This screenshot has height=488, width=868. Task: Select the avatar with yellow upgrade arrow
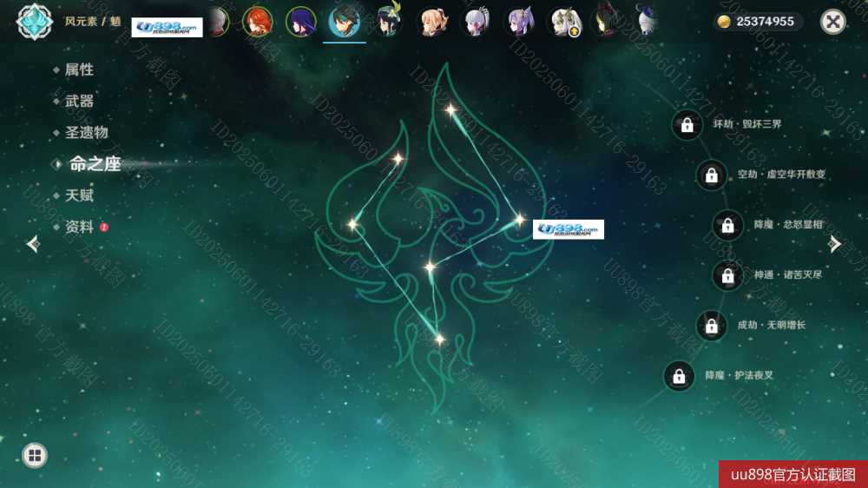pyautogui.click(x=564, y=23)
